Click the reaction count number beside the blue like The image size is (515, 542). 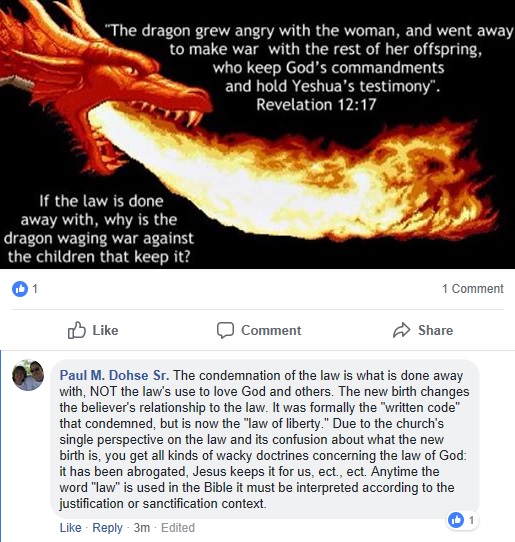(x=35, y=289)
